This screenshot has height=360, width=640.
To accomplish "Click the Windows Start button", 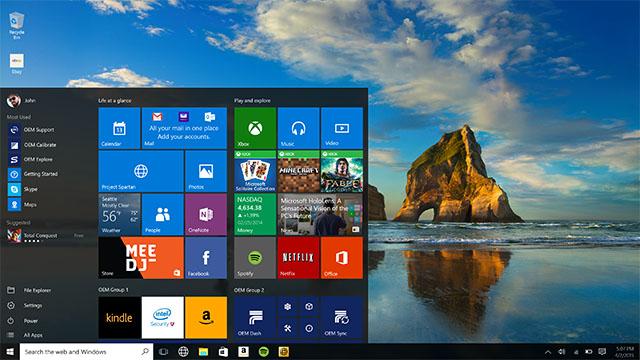I will coord(10,352).
